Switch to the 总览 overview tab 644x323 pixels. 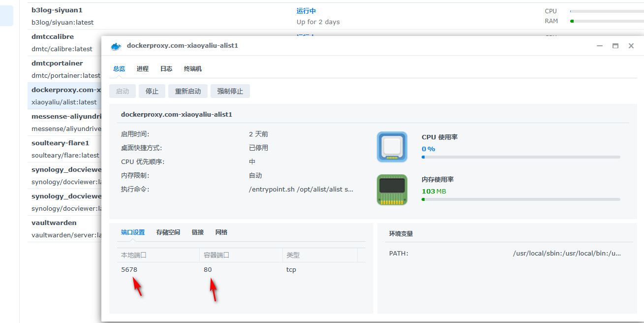point(119,69)
